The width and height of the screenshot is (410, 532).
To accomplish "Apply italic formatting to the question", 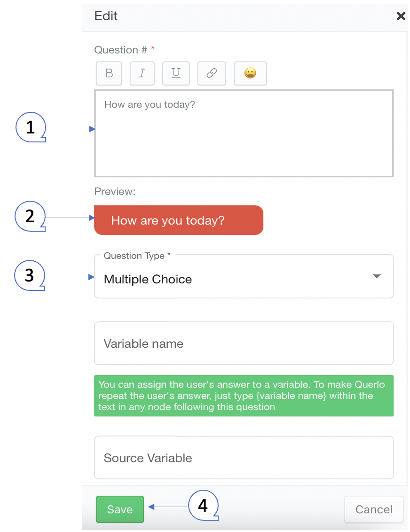I will click(x=142, y=73).
